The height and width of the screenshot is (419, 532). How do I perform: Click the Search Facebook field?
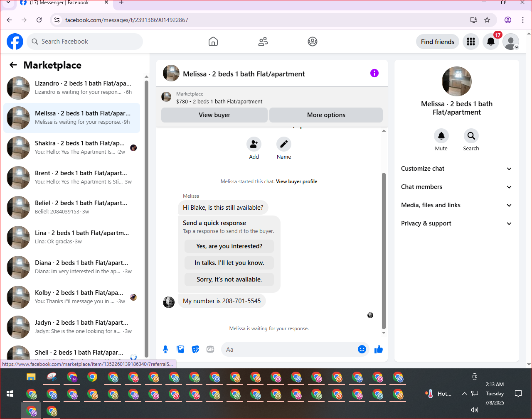[85, 42]
